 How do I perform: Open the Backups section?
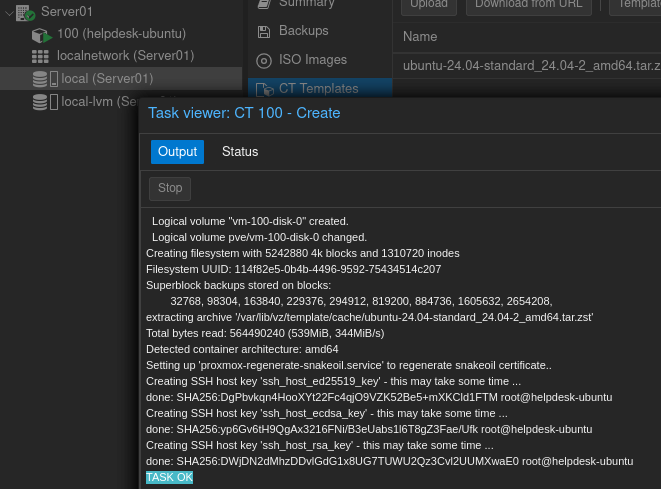(x=304, y=31)
